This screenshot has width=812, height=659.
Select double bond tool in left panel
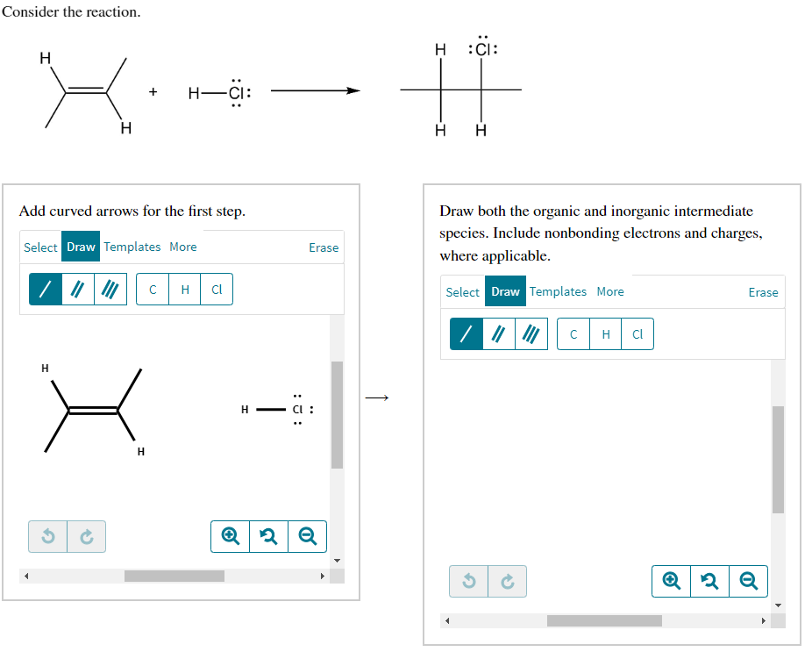click(78, 289)
